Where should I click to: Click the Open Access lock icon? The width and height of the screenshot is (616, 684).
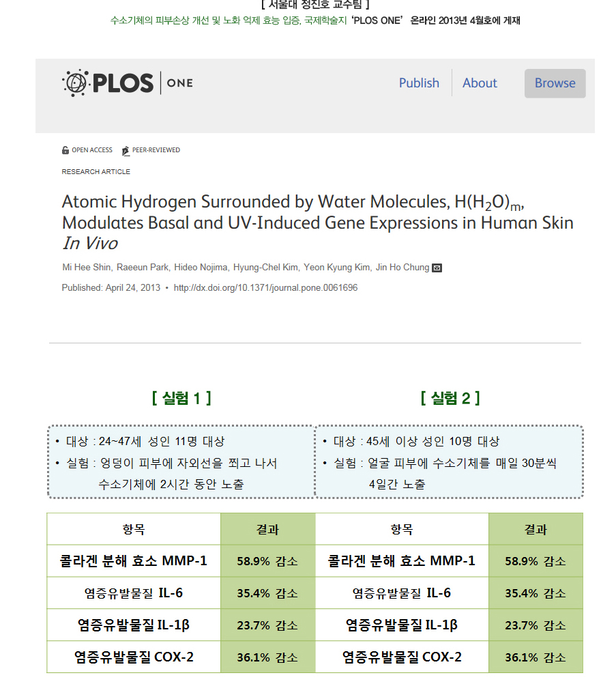coord(65,150)
